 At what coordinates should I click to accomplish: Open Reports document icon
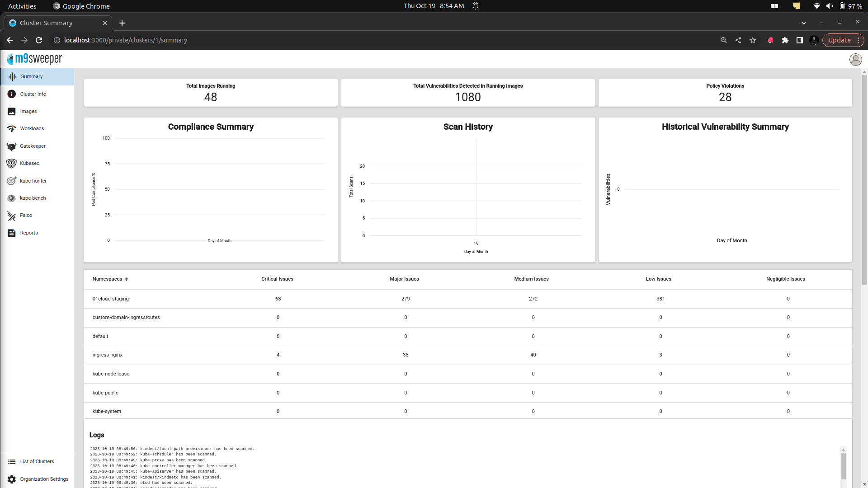pos(11,233)
